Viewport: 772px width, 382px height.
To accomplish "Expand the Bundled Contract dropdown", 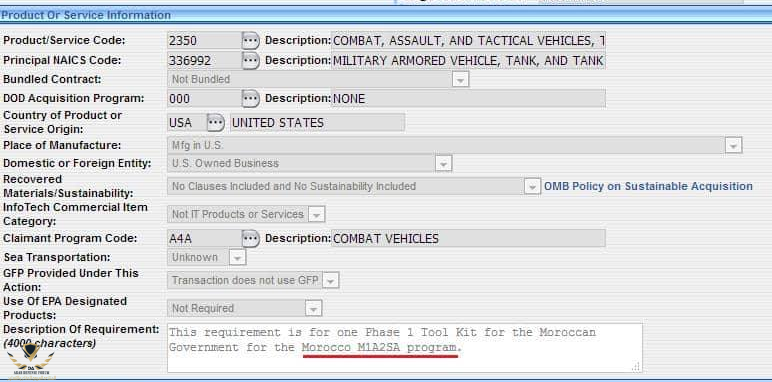I will click(x=460, y=80).
